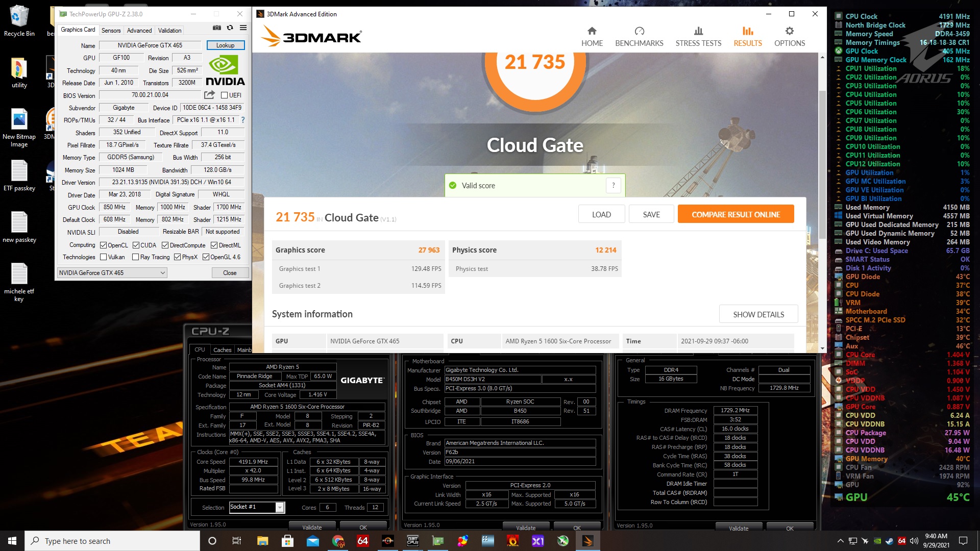Viewport: 980px width, 551px height.
Task: Click the GPU-Z refresh icon
Action: pos(230,28)
